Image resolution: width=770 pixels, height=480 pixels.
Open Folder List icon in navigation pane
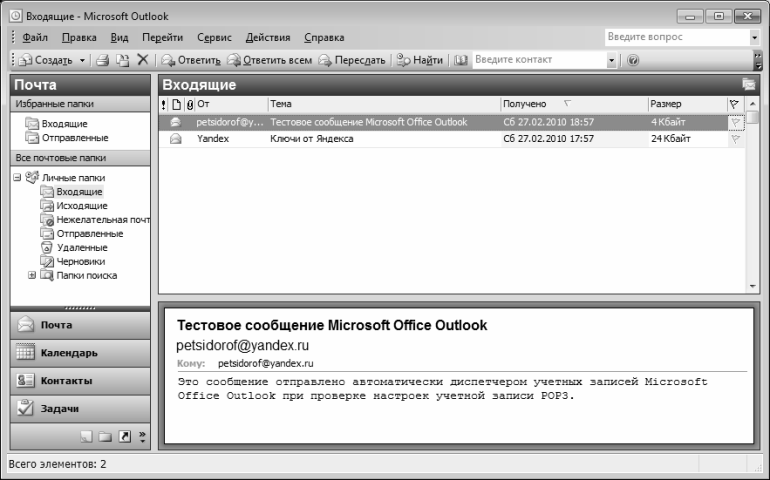pyautogui.click(x=105, y=436)
